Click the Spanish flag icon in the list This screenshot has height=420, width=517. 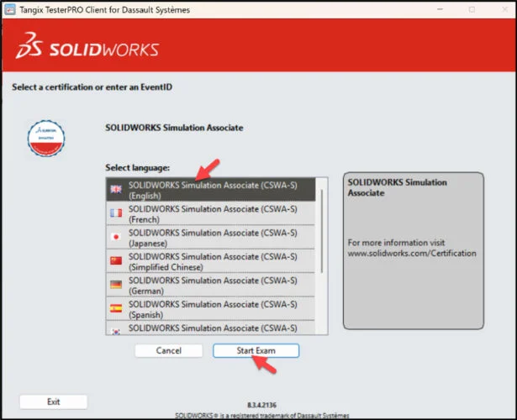(x=116, y=308)
